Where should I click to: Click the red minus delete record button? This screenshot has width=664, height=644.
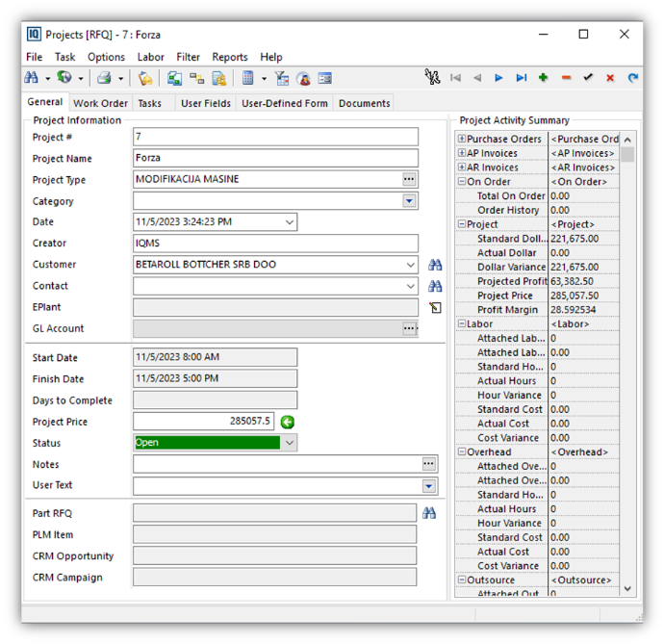click(x=566, y=78)
